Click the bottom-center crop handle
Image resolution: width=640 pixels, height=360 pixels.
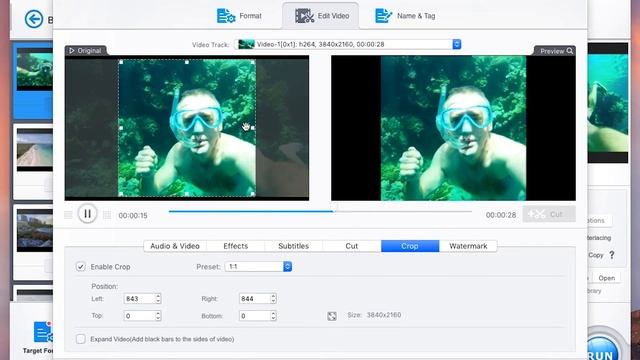(x=187, y=194)
